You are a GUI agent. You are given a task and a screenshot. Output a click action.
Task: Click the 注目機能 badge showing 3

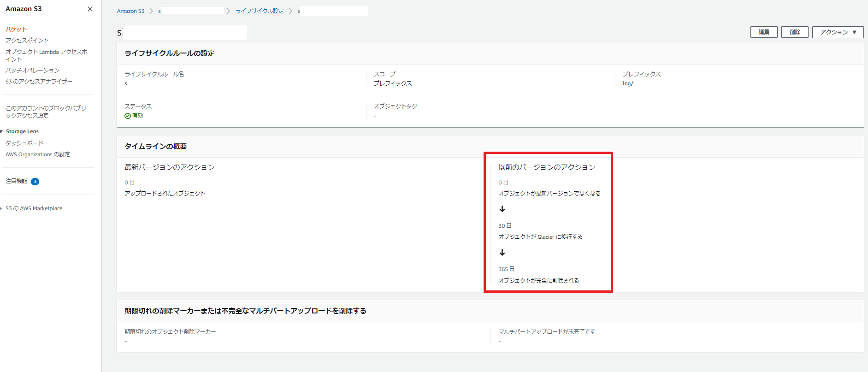[x=35, y=182]
